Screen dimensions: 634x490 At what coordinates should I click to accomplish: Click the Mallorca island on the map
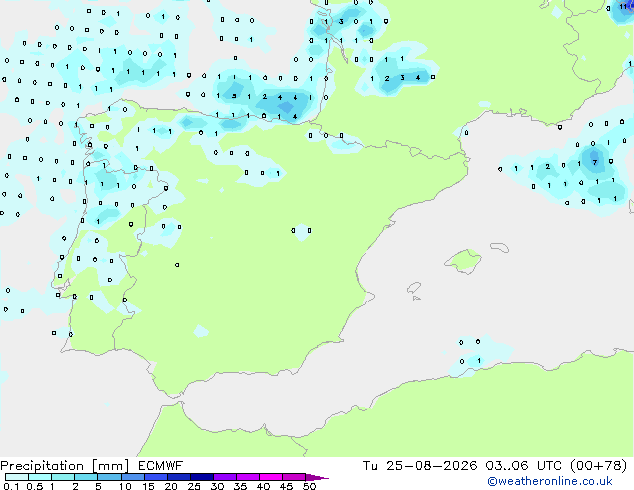click(463, 261)
